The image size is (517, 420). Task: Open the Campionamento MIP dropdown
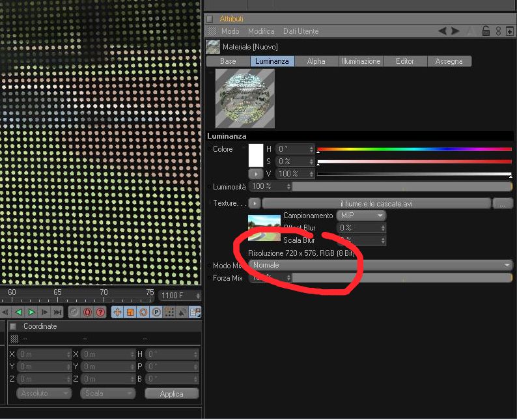click(361, 216)
